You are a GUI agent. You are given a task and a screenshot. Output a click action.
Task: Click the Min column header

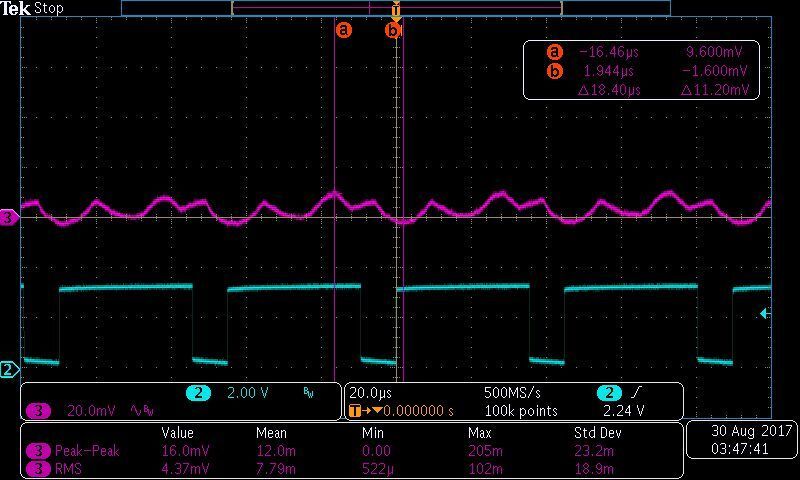point(373,433)
